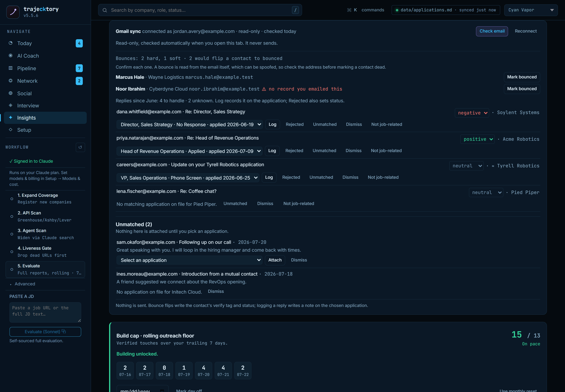Click the Pipeline columns icon
This screenshot has width=565, height=392.
pyautogui.click(x=11, y=68)
